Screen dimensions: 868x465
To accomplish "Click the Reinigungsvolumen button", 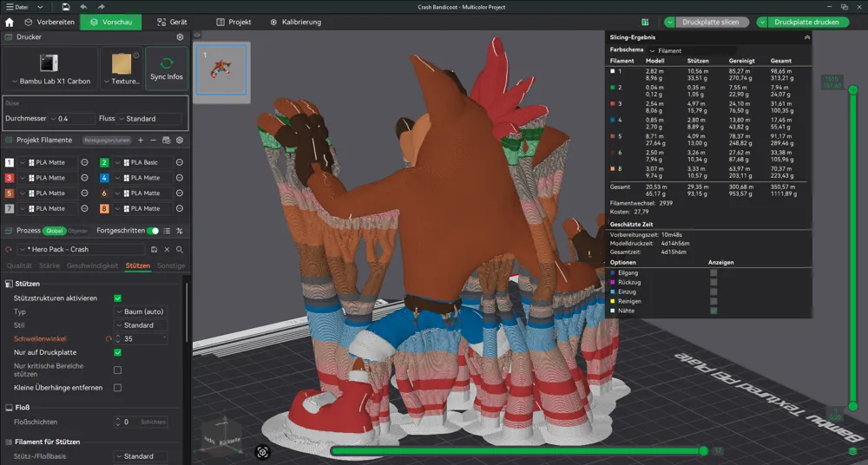I will [108, 140].
